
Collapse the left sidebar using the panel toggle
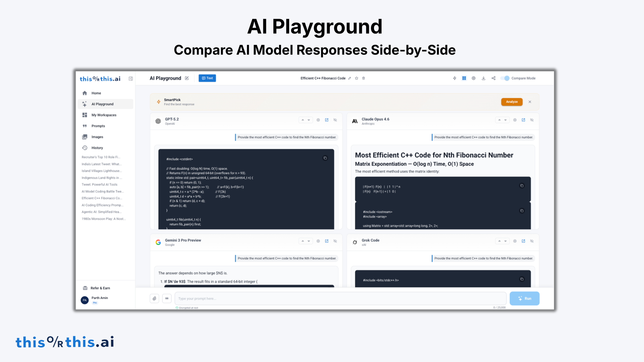130,78
